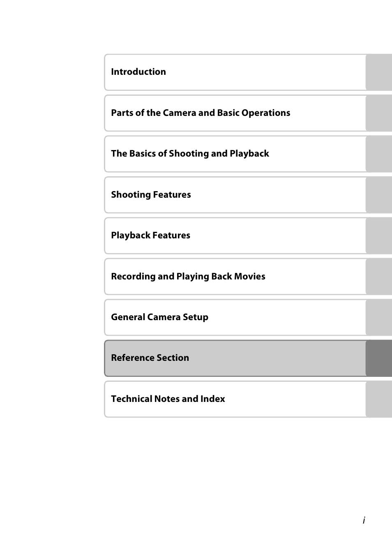Viewport: 392px width, 540px height.
Task: Select the edge tab next to Playback Features
Action: click(378, 236)
